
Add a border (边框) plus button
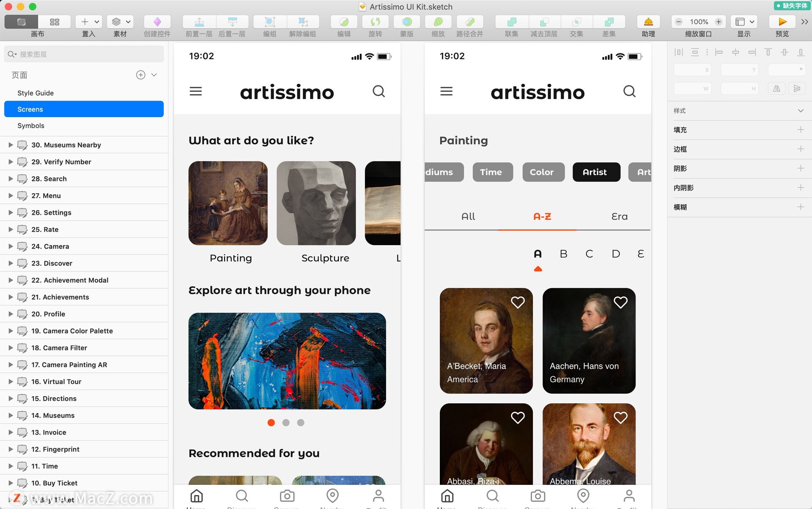click(801, 149)
